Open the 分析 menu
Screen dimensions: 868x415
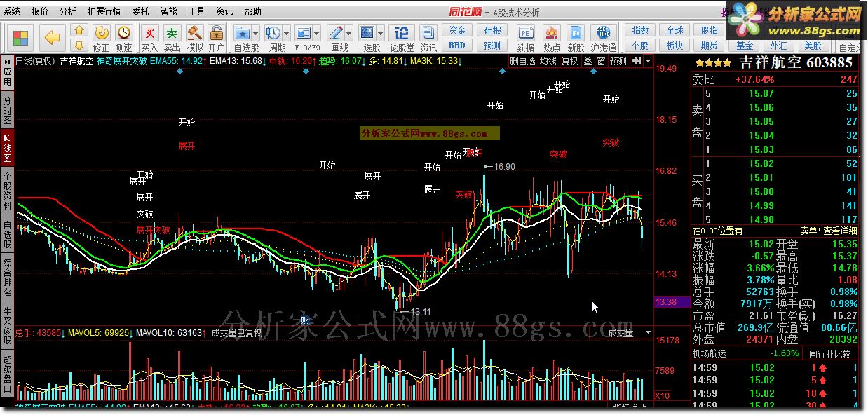coord(68,12)
